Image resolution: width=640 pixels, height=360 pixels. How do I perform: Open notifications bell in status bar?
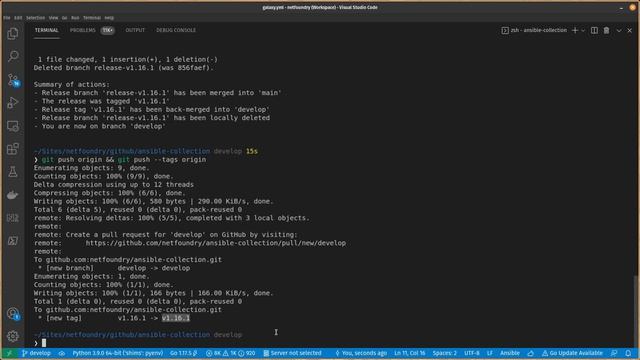point(628,353)
